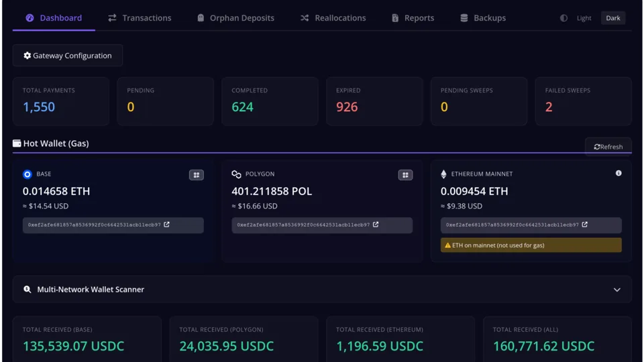Screen dimensions: 644x362
Task: Open Ethereum wallet address external link
Action: [585, 225]
